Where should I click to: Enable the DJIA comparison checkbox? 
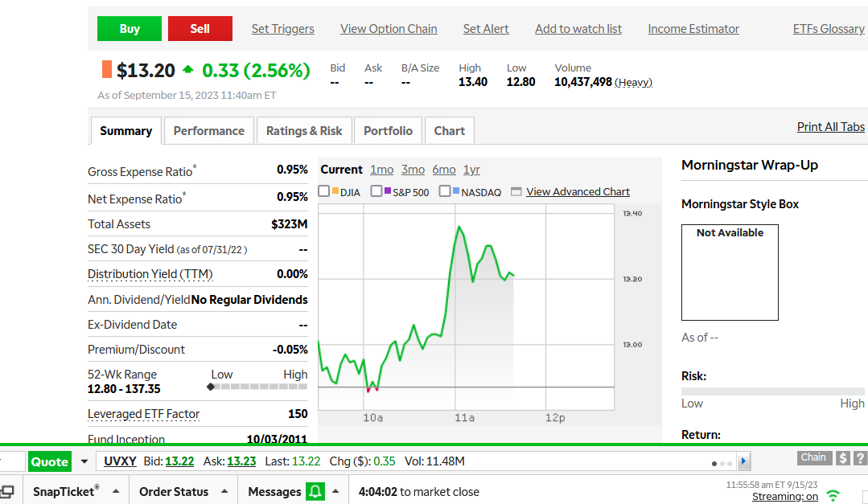[324, 191]
